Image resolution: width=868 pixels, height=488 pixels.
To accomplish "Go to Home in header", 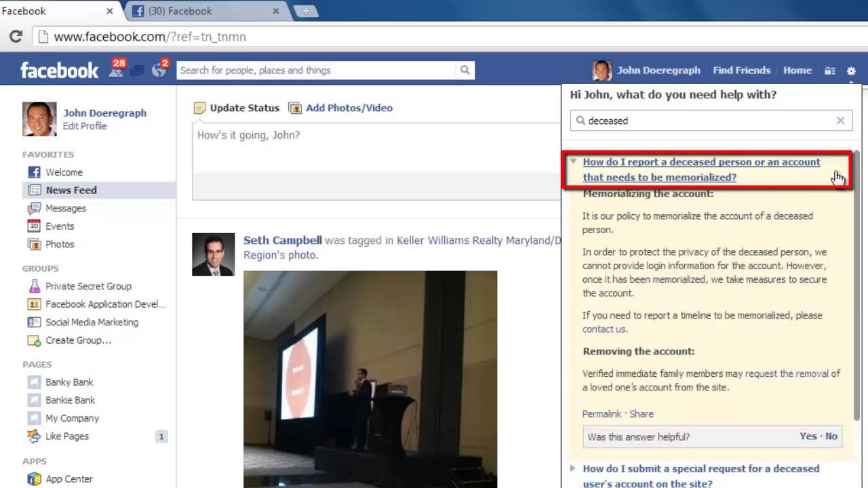I will click(797, 70).
